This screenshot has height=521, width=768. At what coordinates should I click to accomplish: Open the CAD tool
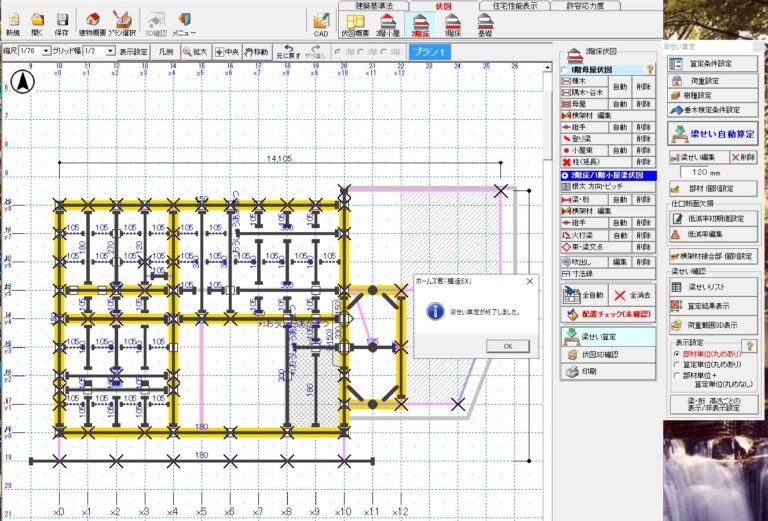coord(321,24)
